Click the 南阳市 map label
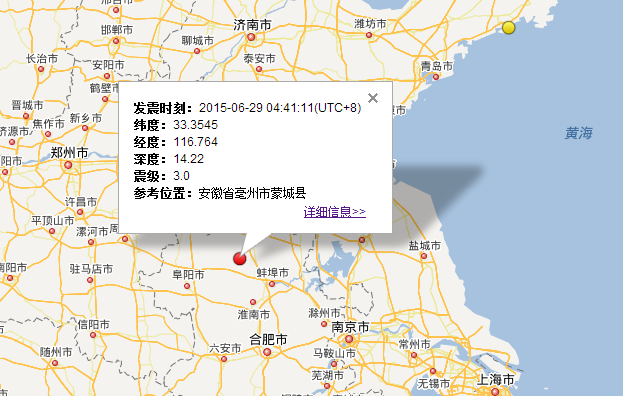 pos(13,267)
